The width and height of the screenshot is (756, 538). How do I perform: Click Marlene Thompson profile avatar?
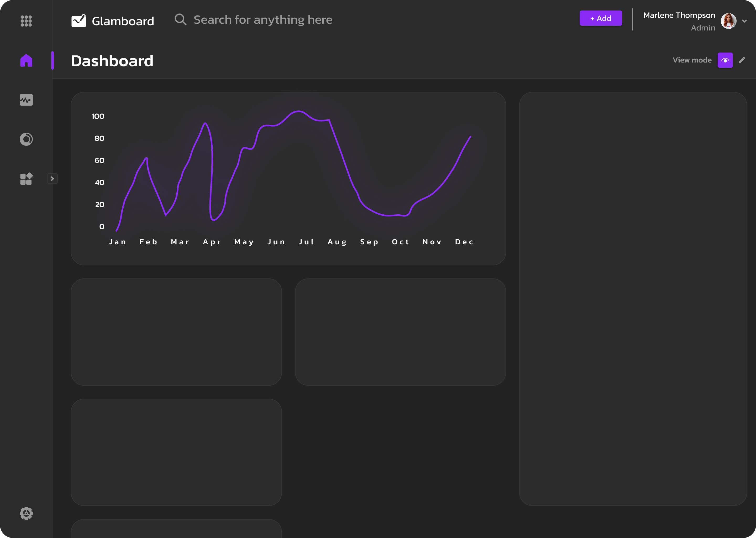point(728,21)
